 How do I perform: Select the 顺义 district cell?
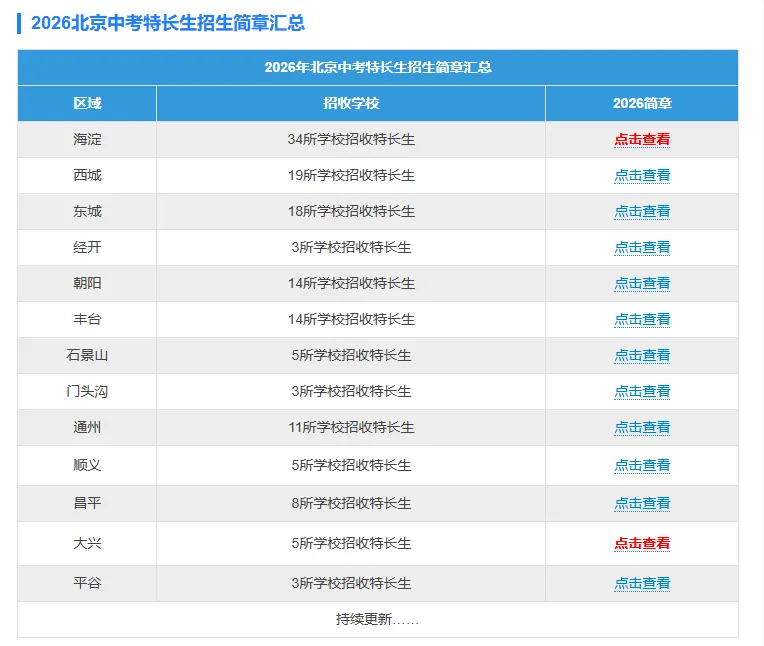click(87, 465)
